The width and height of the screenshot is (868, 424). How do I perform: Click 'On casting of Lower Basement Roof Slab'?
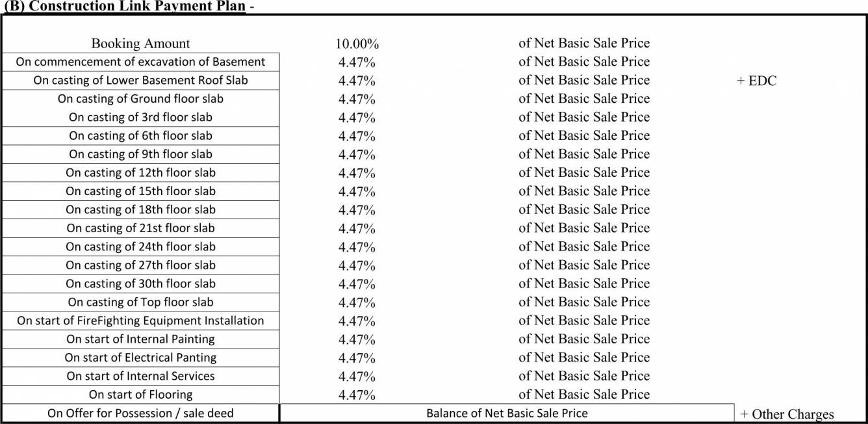tap(140, 81)
